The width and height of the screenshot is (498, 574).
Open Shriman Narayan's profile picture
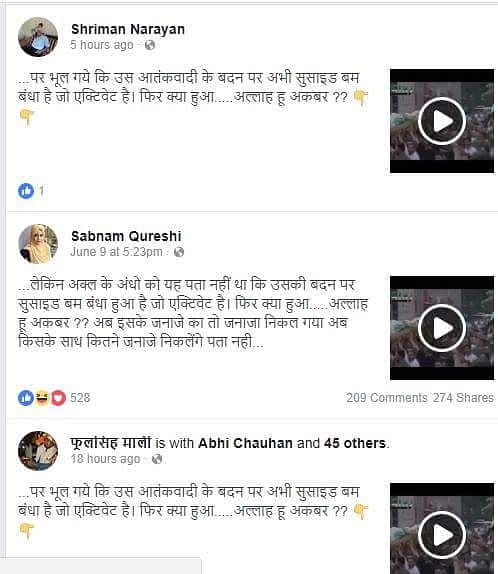[38, 37]
